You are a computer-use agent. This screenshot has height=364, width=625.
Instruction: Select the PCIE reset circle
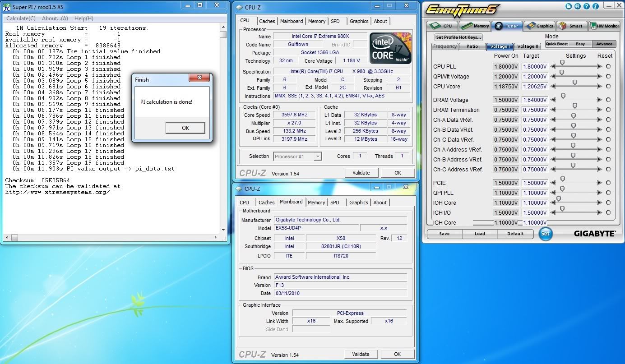pos(608,183)
